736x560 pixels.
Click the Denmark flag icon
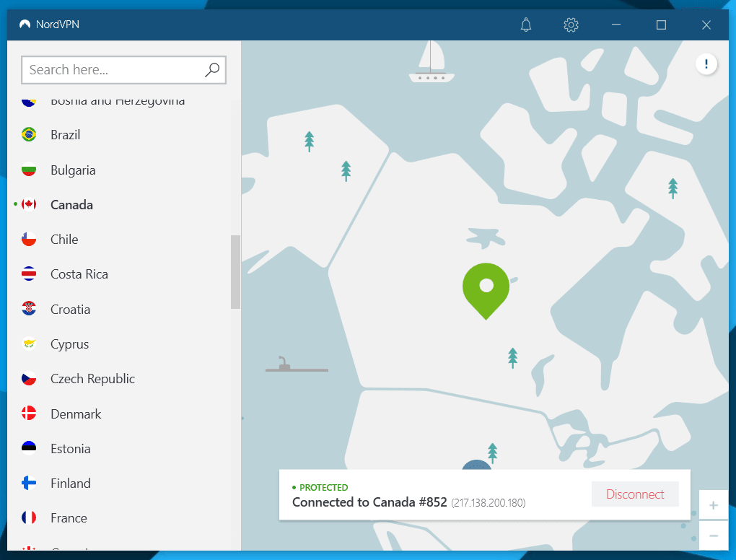[29, 413]
